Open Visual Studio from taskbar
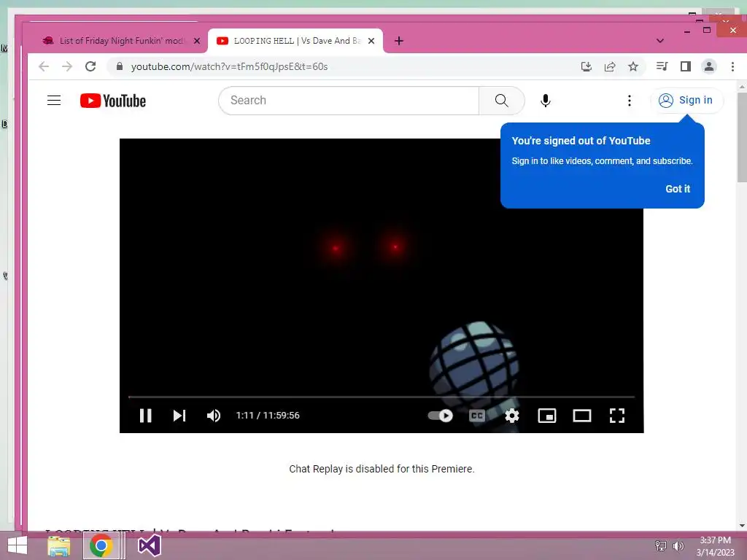Viewport: 747px width, 560px height. coord(149,545)
